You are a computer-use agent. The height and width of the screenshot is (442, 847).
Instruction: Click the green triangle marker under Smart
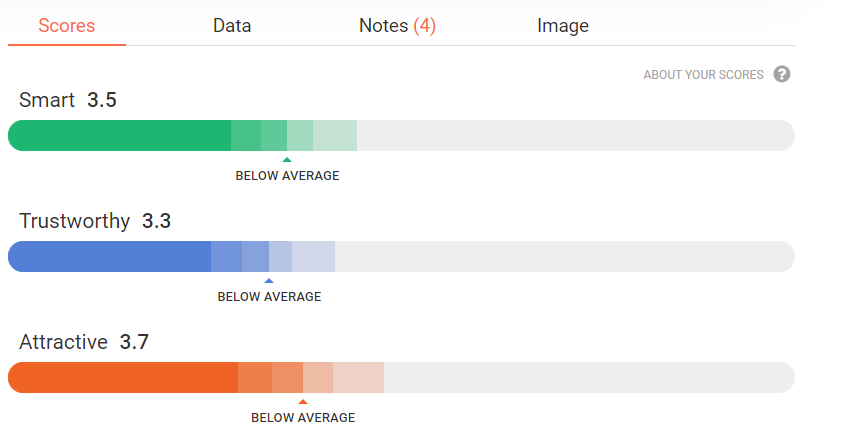click(287, 159)
